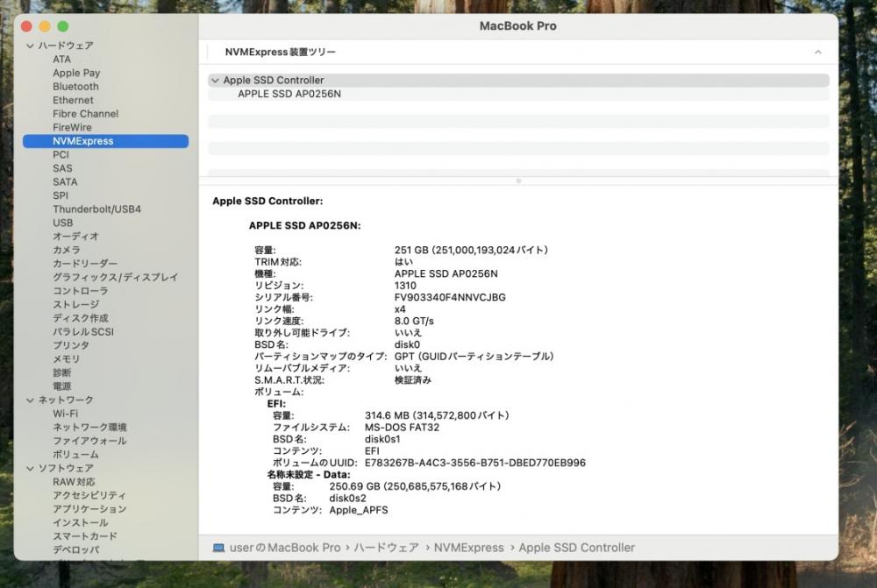Select インストール entry

(81, 522)
